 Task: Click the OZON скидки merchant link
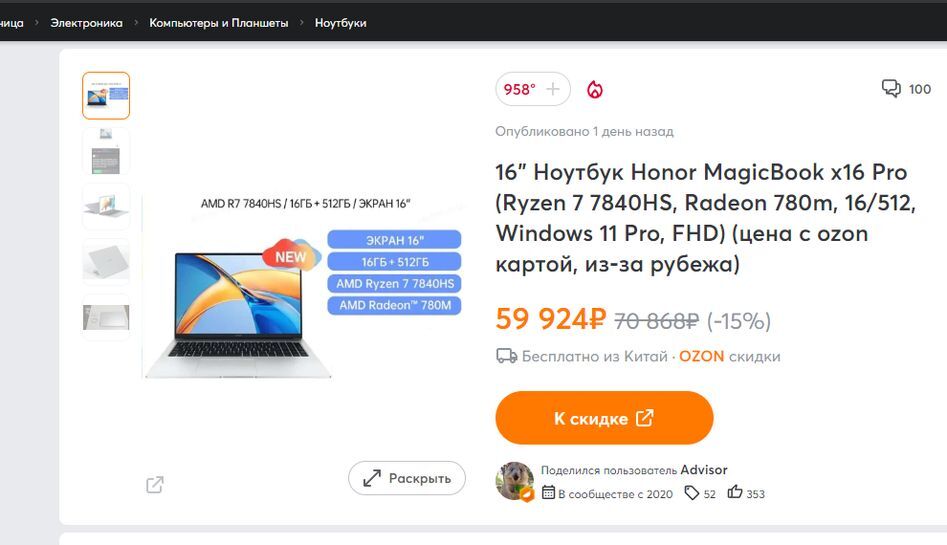730,356
